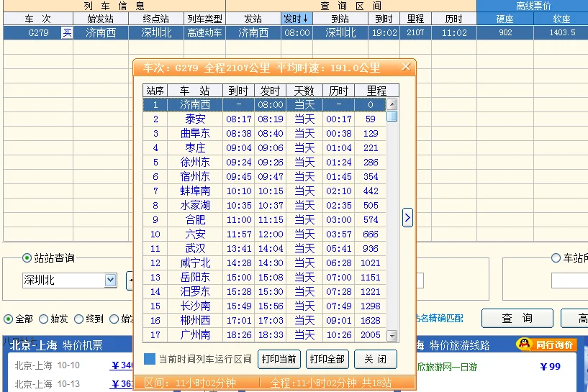Click the 买 buy icon for G279
This screenshot has height=392, width=588.
click(67, 33)
